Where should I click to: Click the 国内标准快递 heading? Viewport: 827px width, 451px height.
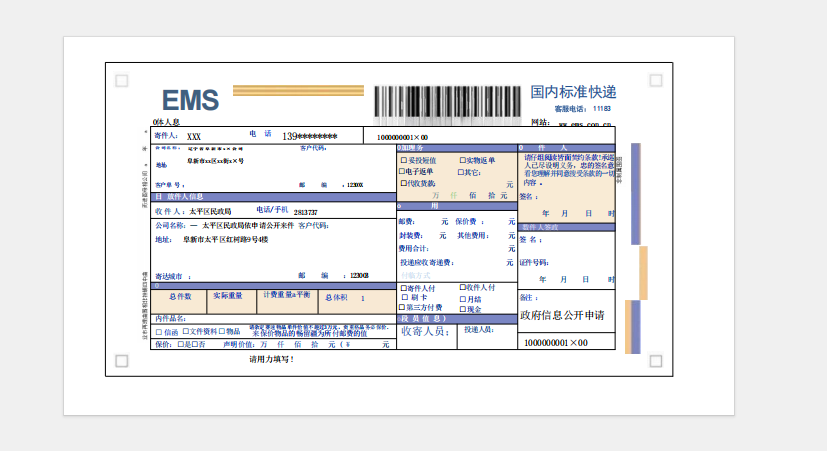[573, 92]
